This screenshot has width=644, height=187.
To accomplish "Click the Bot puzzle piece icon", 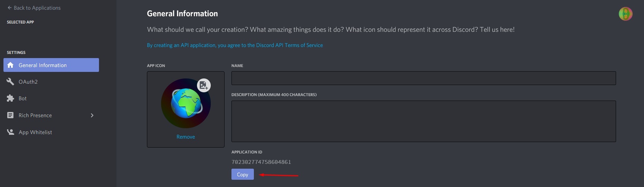I will pyautogui.click(x=10, y=98).
